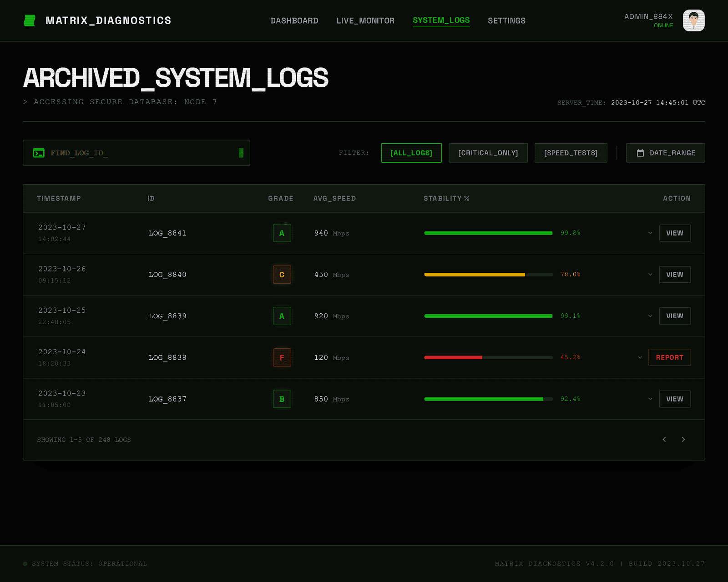View the LOG_8840 entry
The height and width of the screenshot is (582, 728).
(x=675, y=275)
